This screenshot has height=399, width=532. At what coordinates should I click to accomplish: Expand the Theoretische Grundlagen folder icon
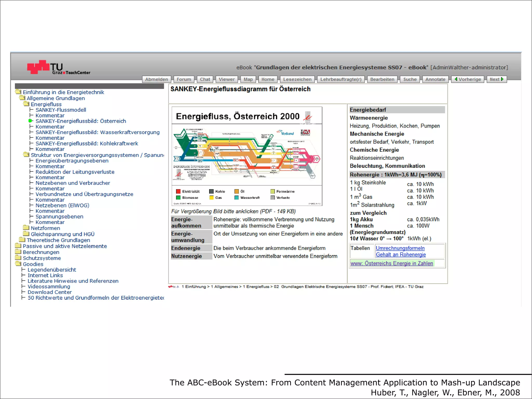(x=22, y=240)
